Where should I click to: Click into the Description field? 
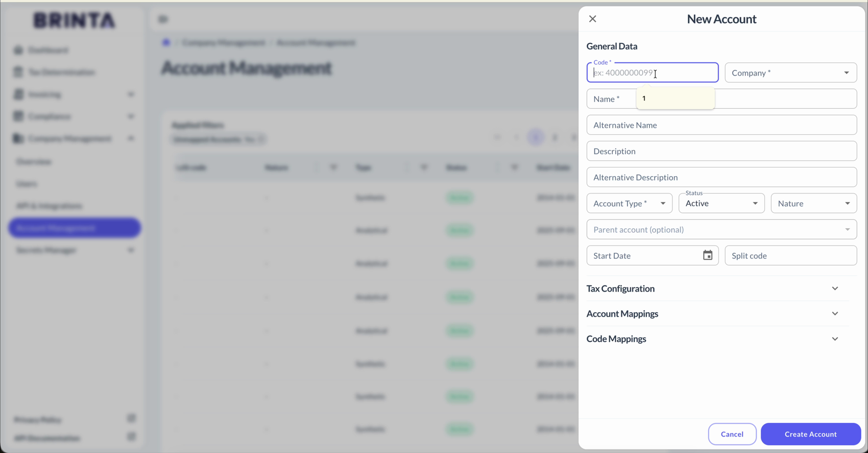(x=721, y=151)
